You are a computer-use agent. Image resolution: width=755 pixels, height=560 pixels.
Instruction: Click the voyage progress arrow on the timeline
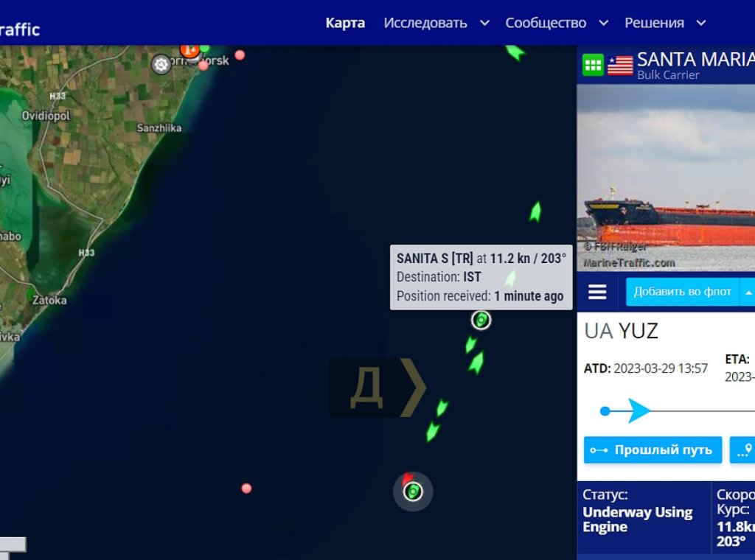(x=639, y=411)
